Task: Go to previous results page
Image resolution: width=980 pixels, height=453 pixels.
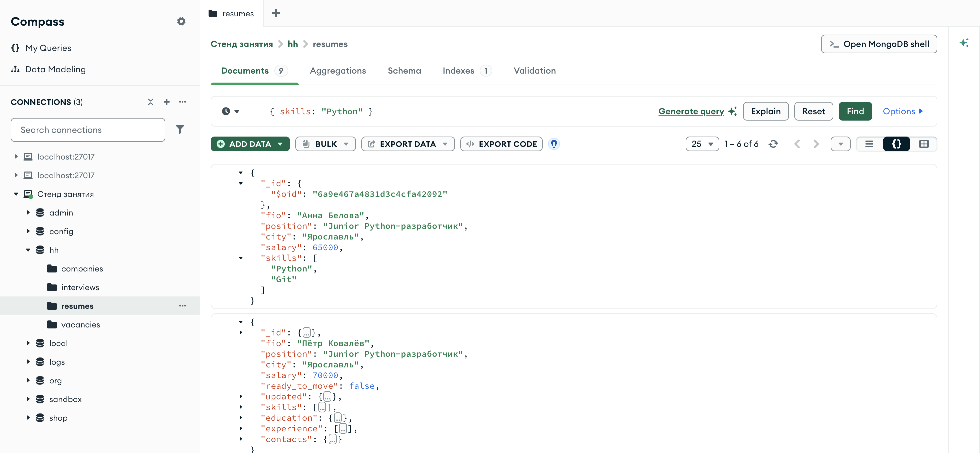Action: point(797,144)
